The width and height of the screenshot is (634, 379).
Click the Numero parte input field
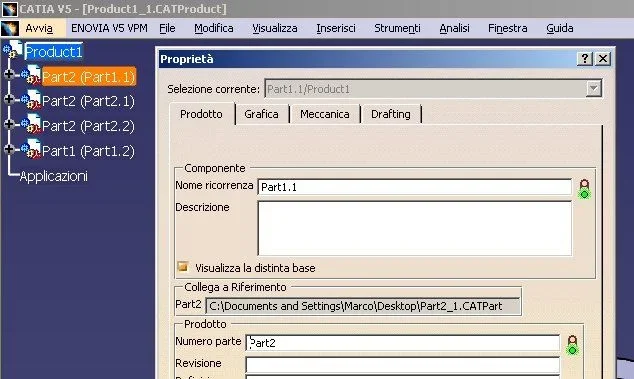pos(403,343)
